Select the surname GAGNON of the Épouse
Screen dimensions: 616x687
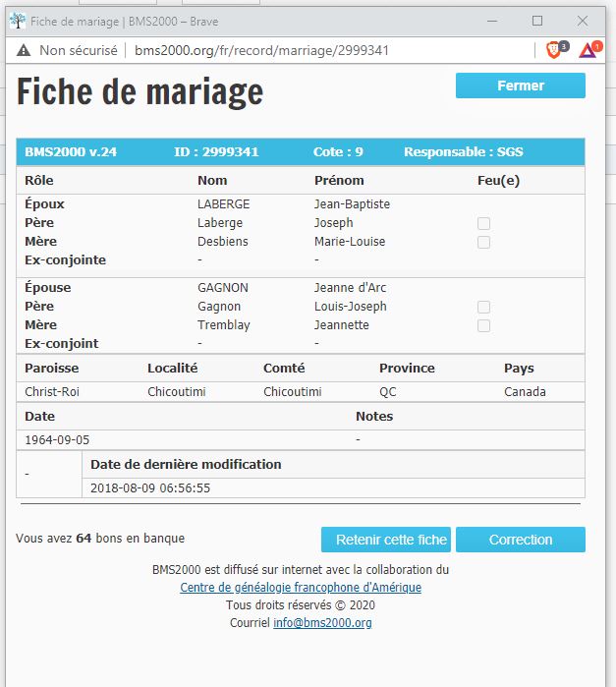coord(223,288)
